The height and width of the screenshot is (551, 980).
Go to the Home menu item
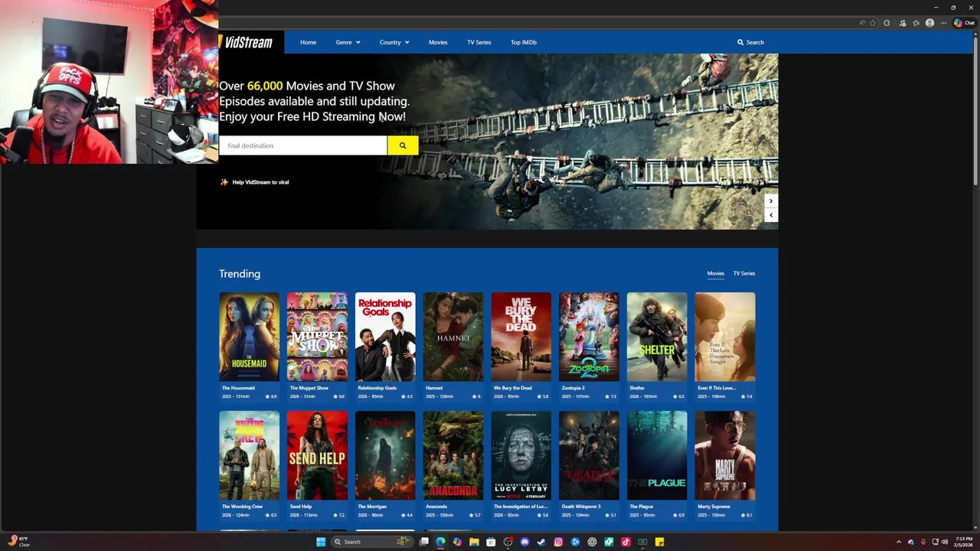pyautogui.click(x=308, y=42)
